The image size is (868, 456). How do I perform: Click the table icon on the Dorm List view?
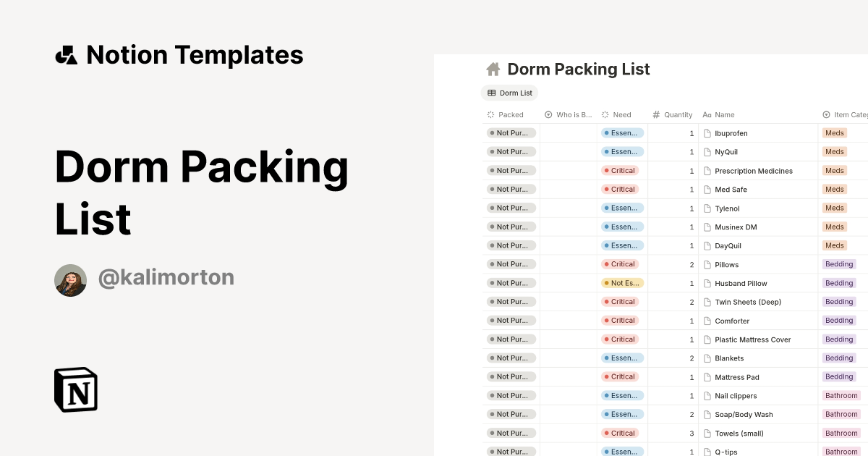[493, 93]
